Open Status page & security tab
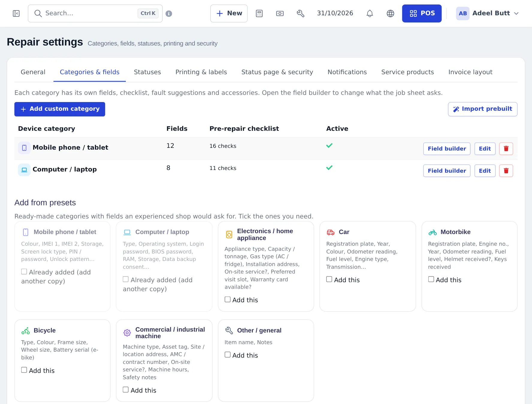The width and height of the screenshot is (532, 404). tap(277, 72)
